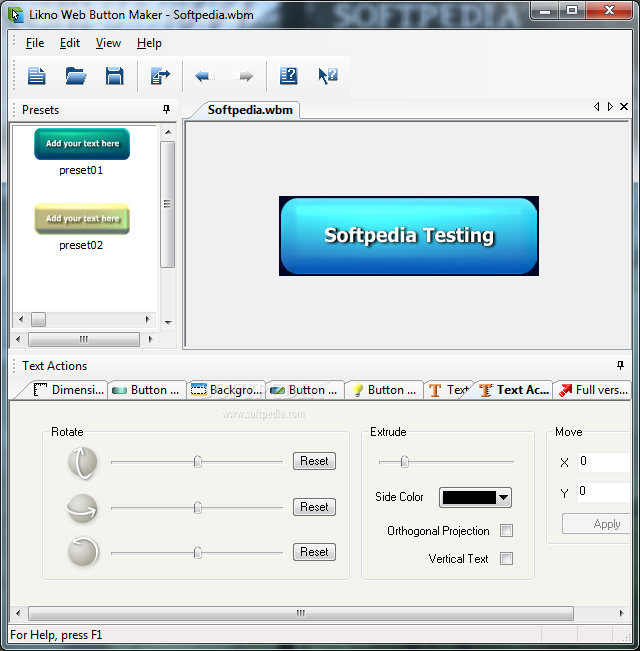Open the Edit menu
Viewport: 640px width, 651px height.
[70, 43]
